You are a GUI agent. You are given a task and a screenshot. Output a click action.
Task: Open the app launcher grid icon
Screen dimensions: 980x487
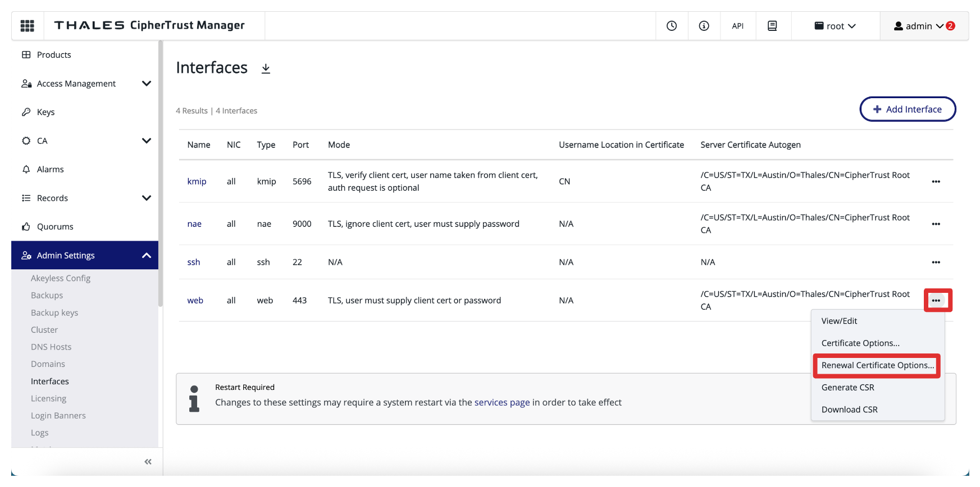[x=27, y=26]
